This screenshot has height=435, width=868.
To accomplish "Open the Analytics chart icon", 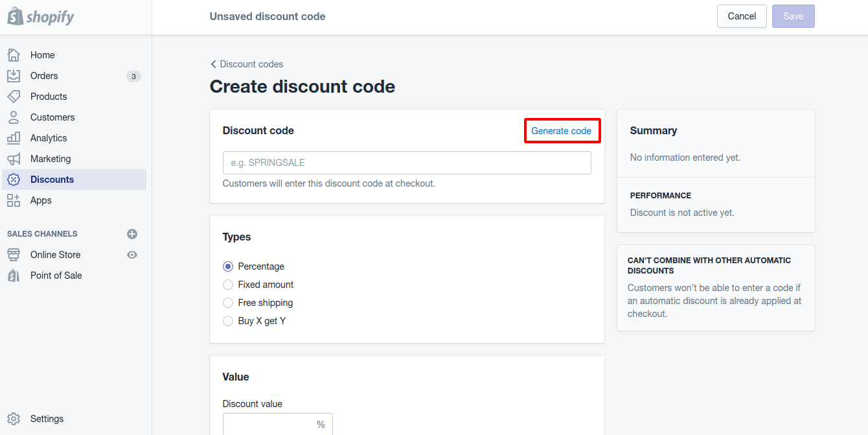I will (x=14, y=137).
